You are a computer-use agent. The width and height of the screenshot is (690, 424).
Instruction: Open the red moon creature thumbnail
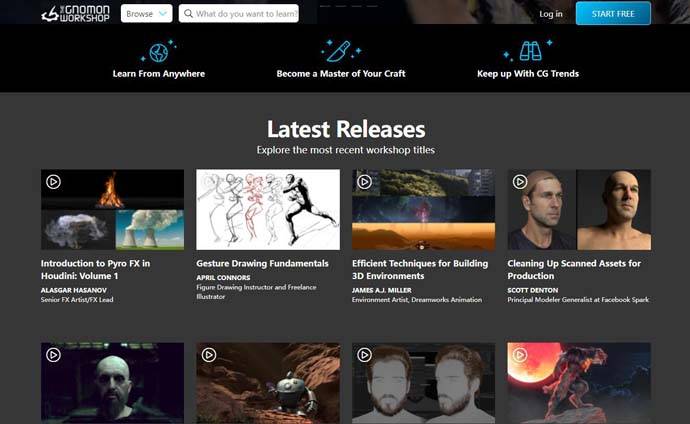579,384
